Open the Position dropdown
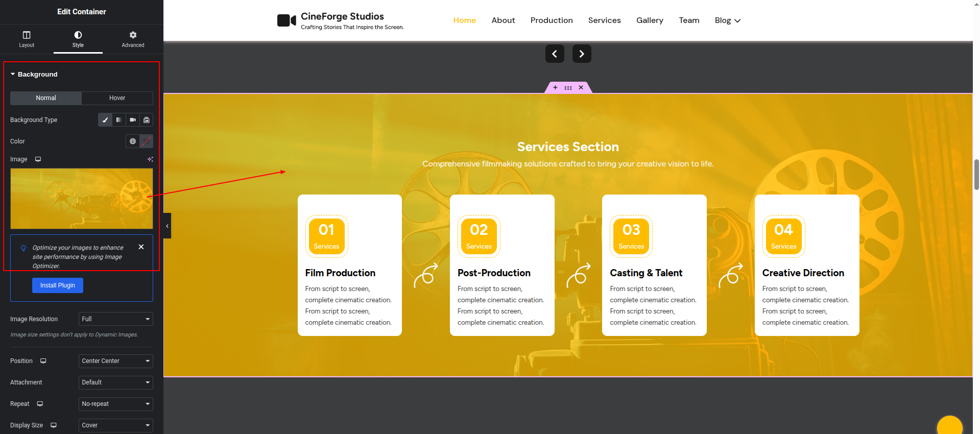 (x=116, y=361)
